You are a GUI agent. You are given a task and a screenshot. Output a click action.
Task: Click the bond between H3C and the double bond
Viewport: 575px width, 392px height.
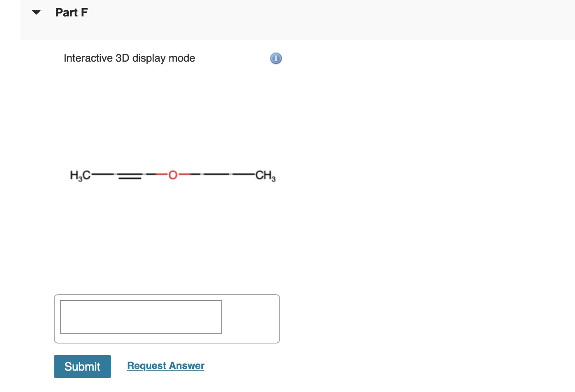coord(102,175)
